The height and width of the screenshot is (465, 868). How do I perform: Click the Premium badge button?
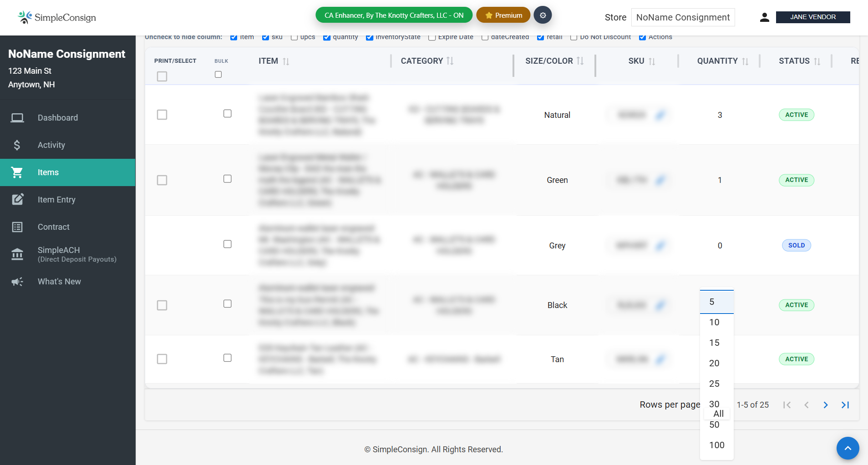pos(503,15)
